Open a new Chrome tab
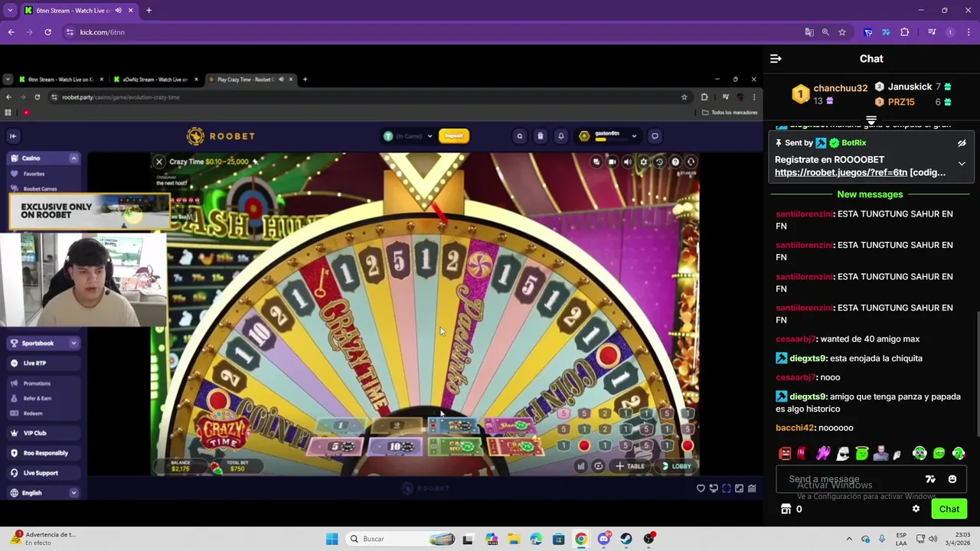This screenshot has width=980, height=551. [x=149, y=11]
